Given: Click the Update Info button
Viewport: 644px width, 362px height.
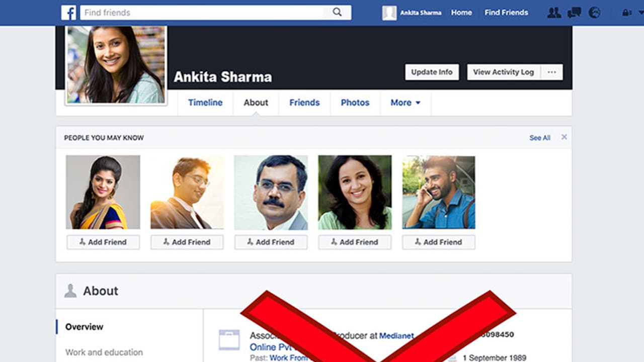Looking at the screenshot, I should [x=432, y=72].
